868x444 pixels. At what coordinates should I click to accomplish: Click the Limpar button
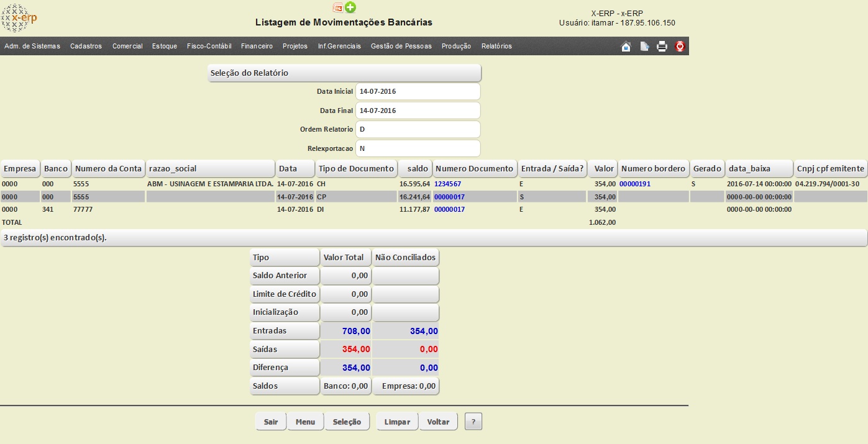pyautogui.click(x=397, y=422)
